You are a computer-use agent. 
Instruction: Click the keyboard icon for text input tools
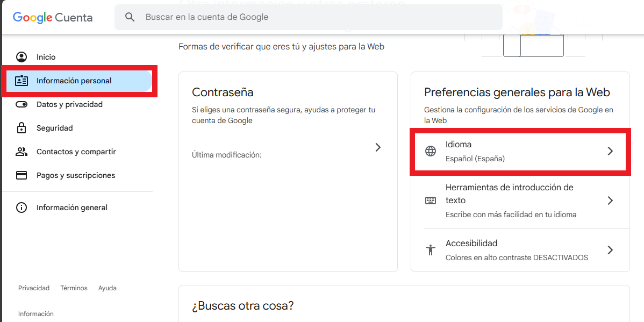tap(431, 201)
